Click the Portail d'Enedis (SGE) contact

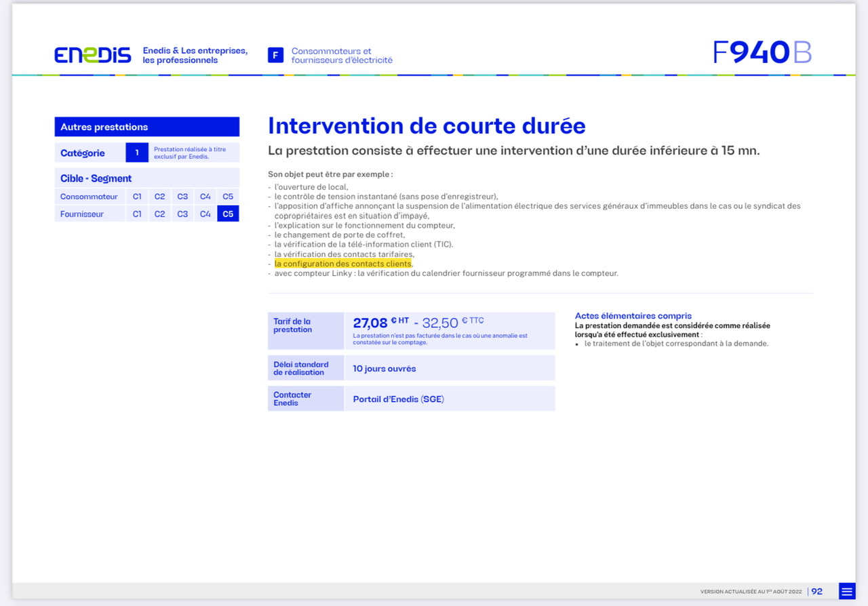399,399
